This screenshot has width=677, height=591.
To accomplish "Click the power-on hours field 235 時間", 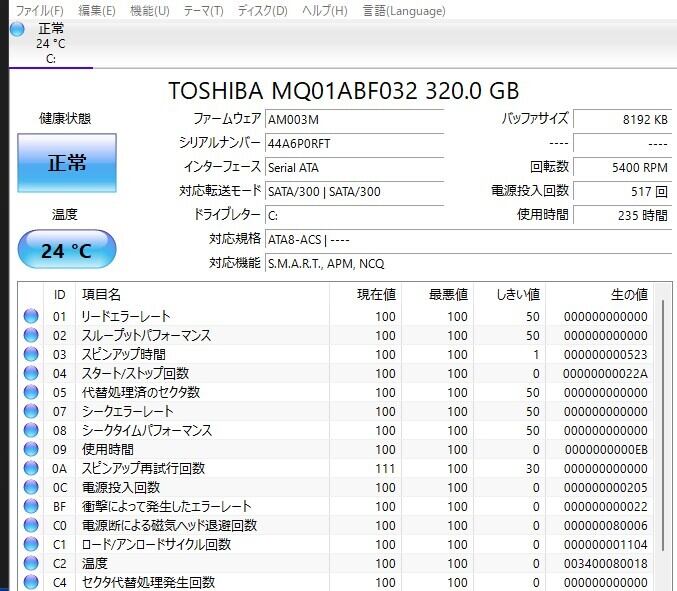I will click(x=623, y=215).
